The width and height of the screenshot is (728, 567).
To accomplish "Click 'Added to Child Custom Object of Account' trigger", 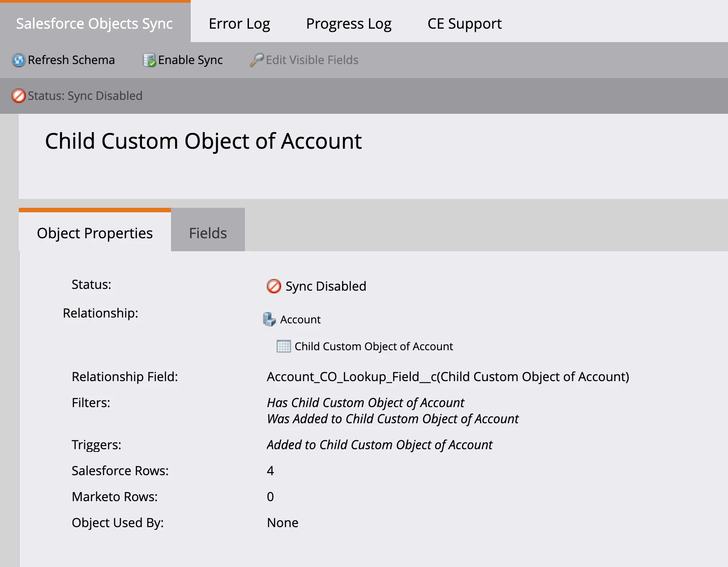I will (380, 445).
